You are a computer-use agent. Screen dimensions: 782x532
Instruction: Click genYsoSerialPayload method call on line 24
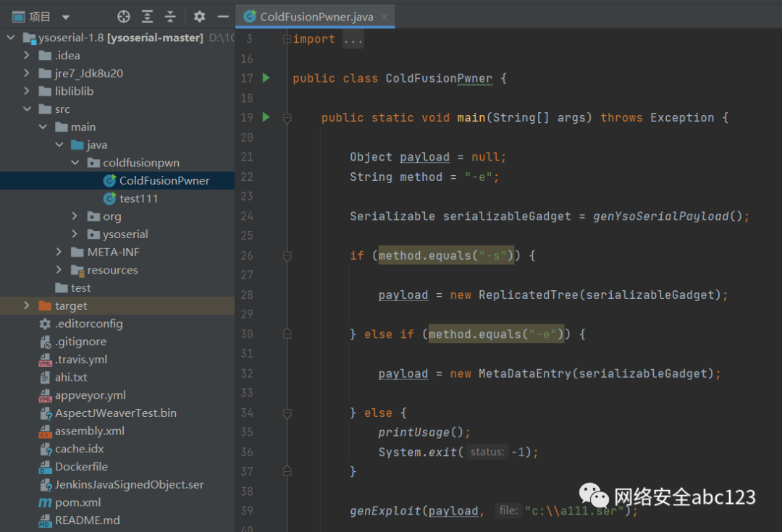661,216
